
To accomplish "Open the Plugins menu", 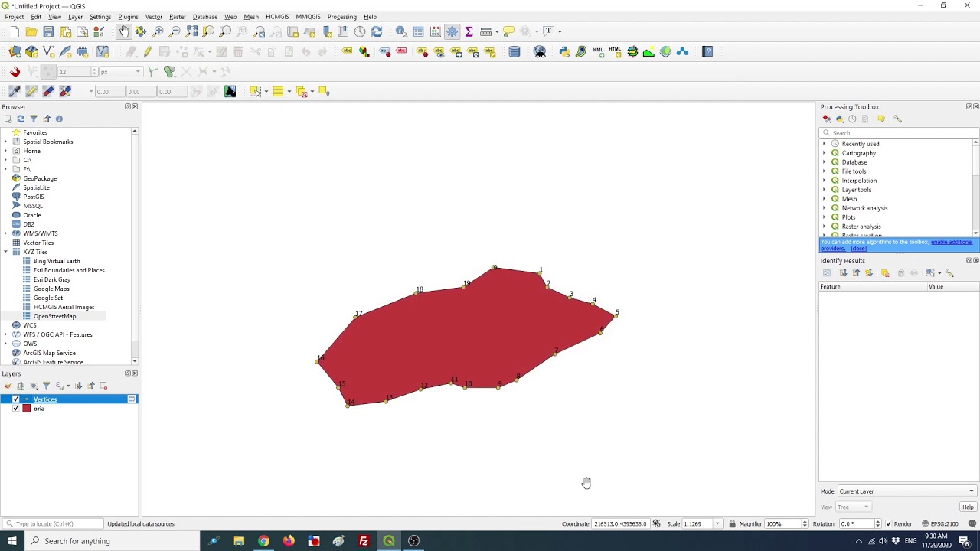I will click(128, 17).
